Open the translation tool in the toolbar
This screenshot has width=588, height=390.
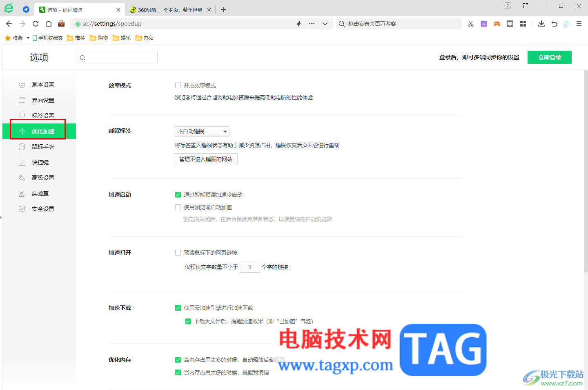483,23
